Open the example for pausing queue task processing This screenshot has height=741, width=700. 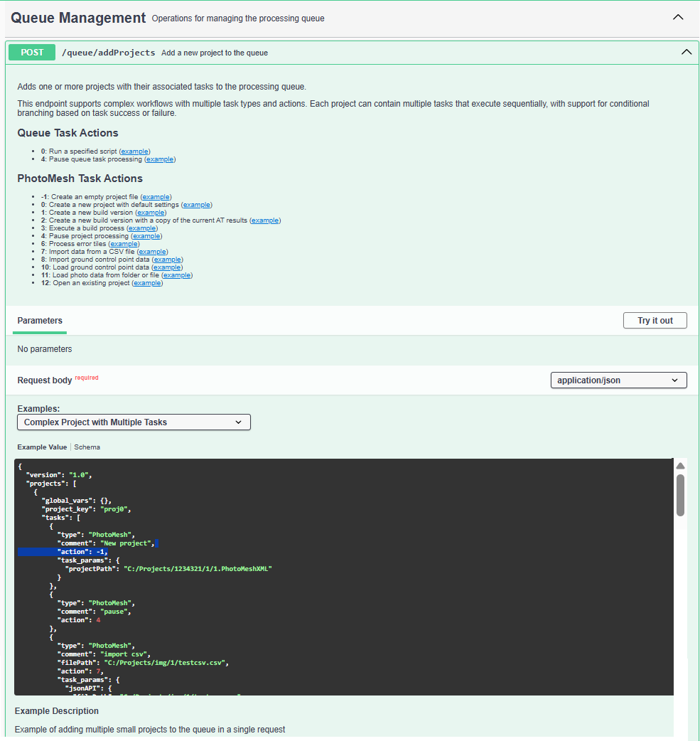coord(159,159)
